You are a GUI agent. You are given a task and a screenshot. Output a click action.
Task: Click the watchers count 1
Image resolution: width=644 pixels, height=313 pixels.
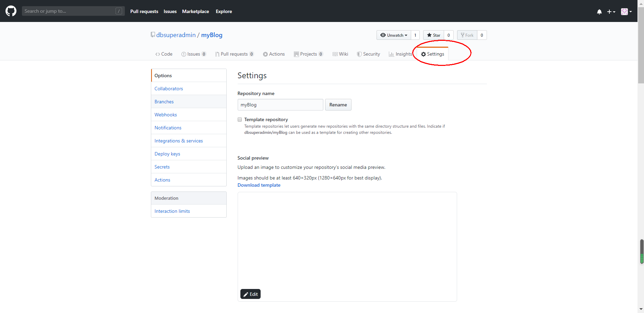pos(415,35)
